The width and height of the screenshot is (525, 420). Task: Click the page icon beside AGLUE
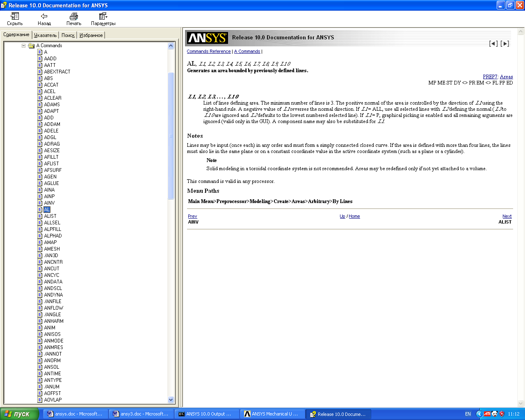click(x=40, y=183)
